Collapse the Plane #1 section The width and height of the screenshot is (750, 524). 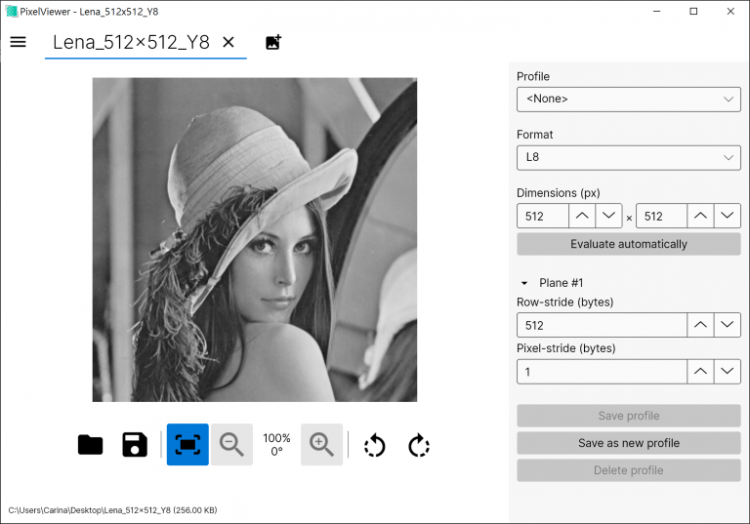[524, 283]
